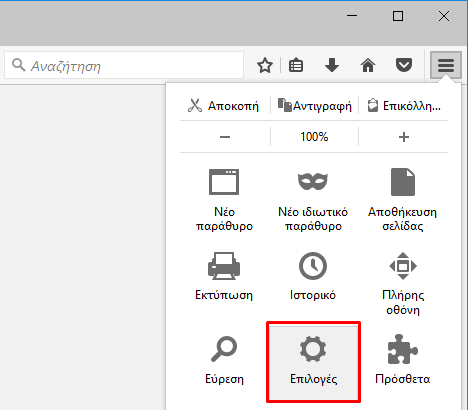Click the bookmark star icon
The height and width of the screenshot is (410, 468).
pos(265,65)
